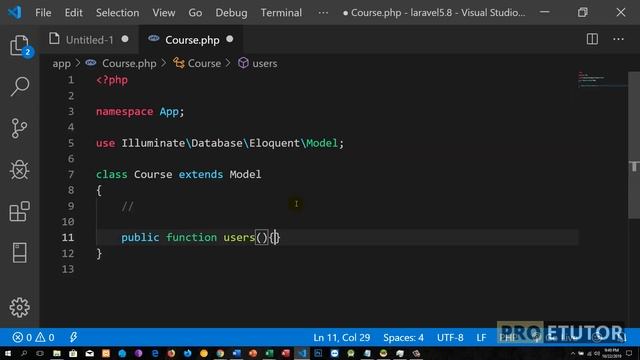The height and width of the screenshot is (360, 640).
Task: Open the Windows notification center
Action: click(x=629, y=353)
